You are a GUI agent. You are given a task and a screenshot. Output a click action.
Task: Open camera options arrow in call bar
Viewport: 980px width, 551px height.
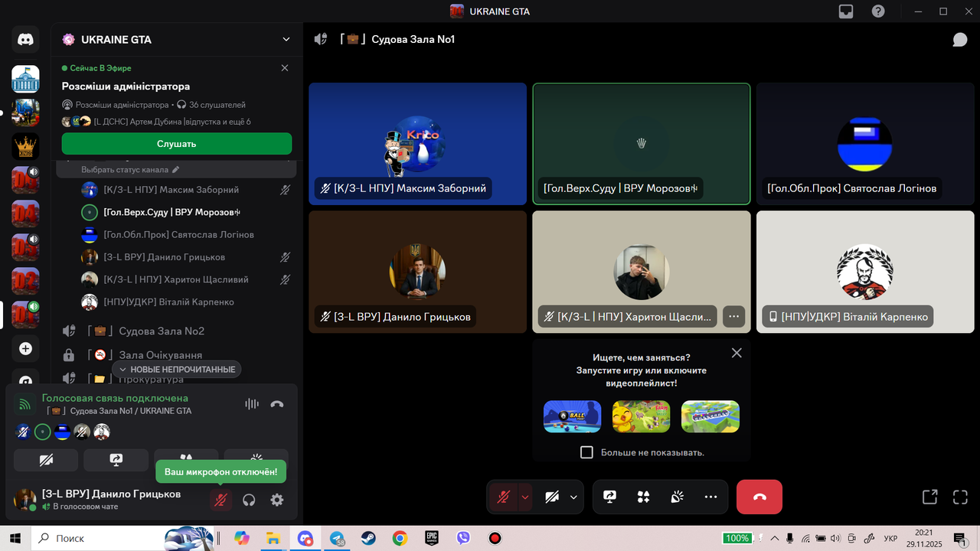(573, 497)
